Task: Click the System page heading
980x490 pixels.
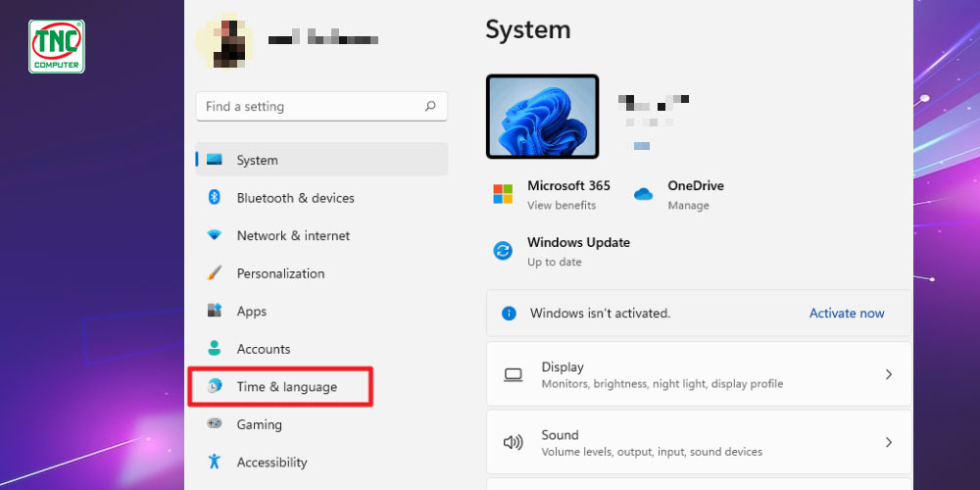Action: click(x=527, y=29)
